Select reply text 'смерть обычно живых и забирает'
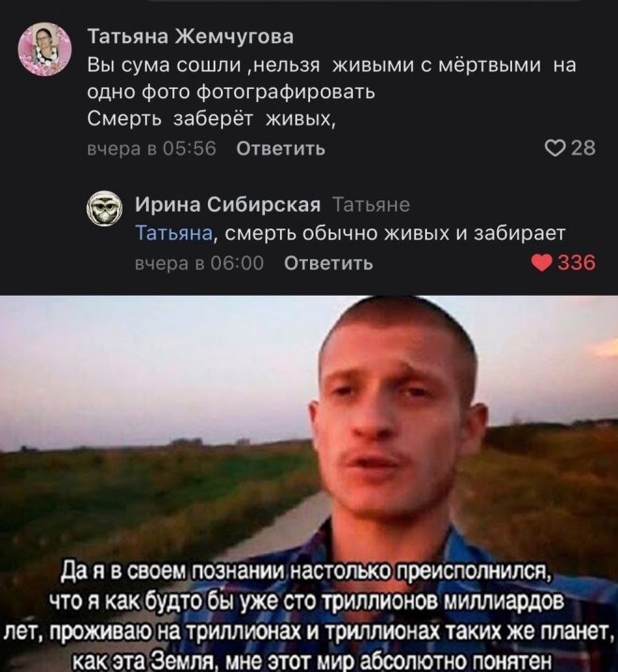 point(395,234)
